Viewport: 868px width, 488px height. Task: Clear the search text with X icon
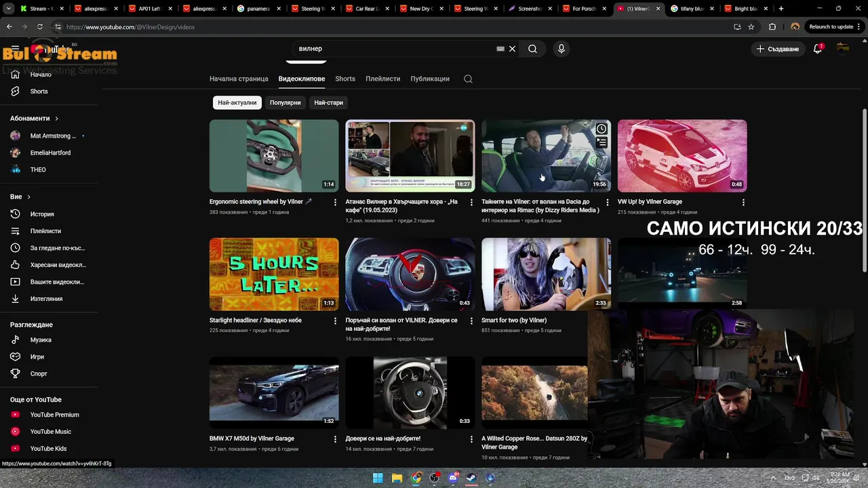[512, 49]
